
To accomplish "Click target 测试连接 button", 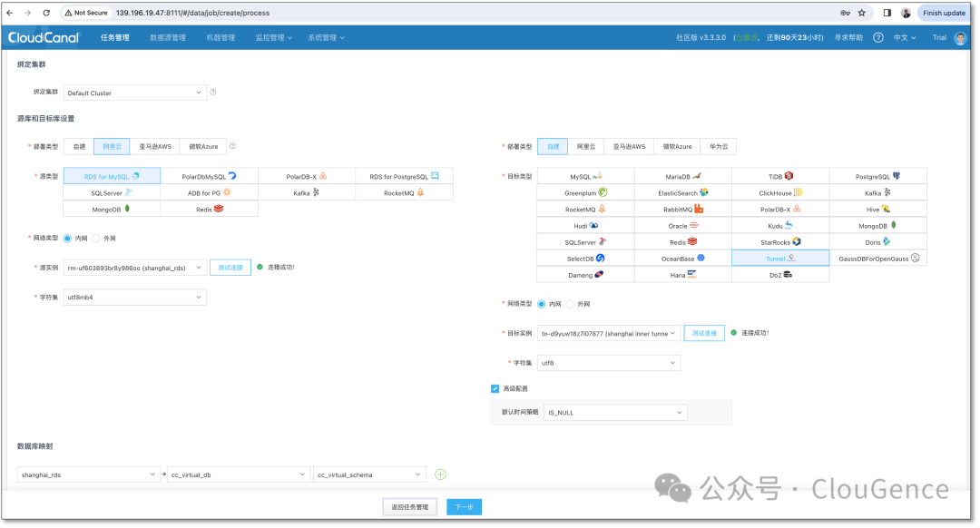I will pyautogui.click(x=704, y=333).
